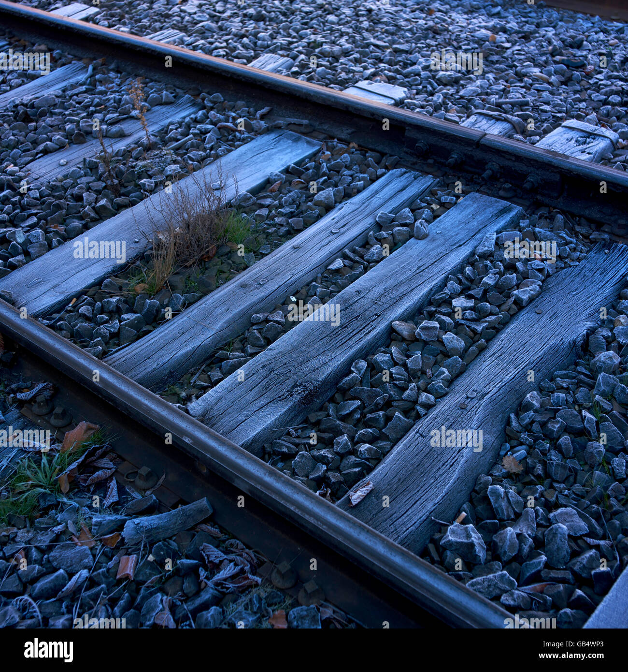Click the orange leaf next to the lower rail
This screenshot has height=672, width=628.
click(80, 435)
